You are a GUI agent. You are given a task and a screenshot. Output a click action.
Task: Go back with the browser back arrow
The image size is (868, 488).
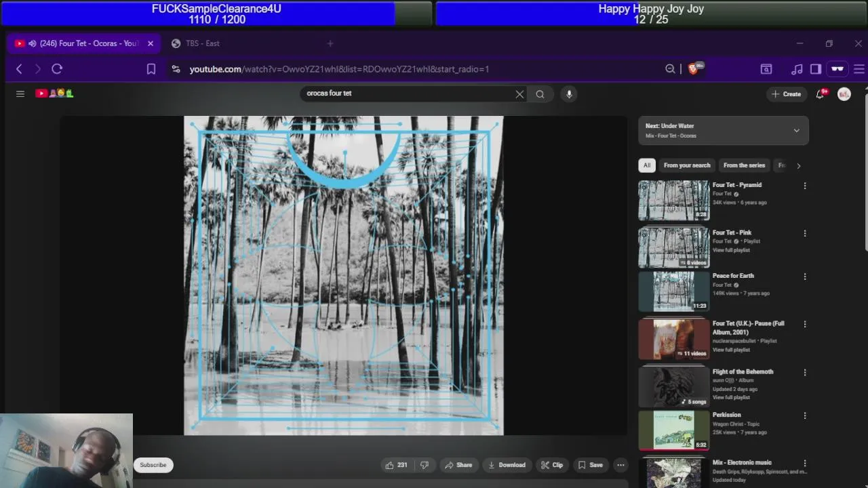click(19, 69)
